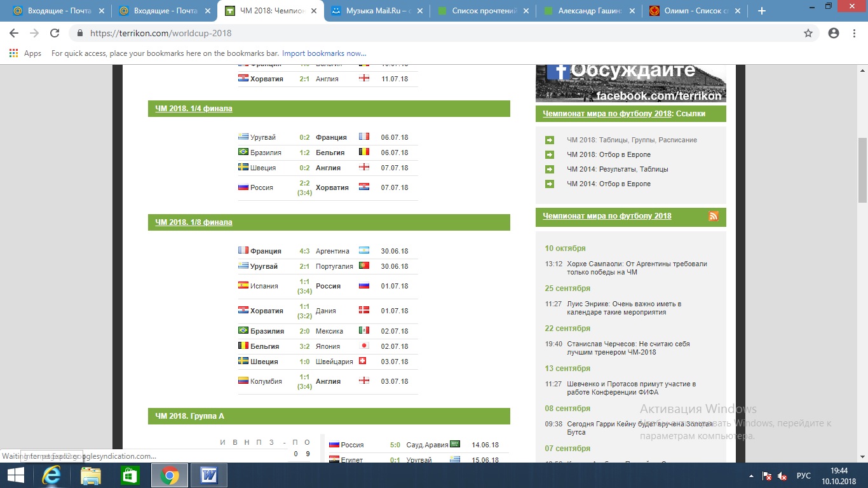Screen dimensions: 868x488
Task: Click the Import bookmarks now link
Action: point(324,53)
